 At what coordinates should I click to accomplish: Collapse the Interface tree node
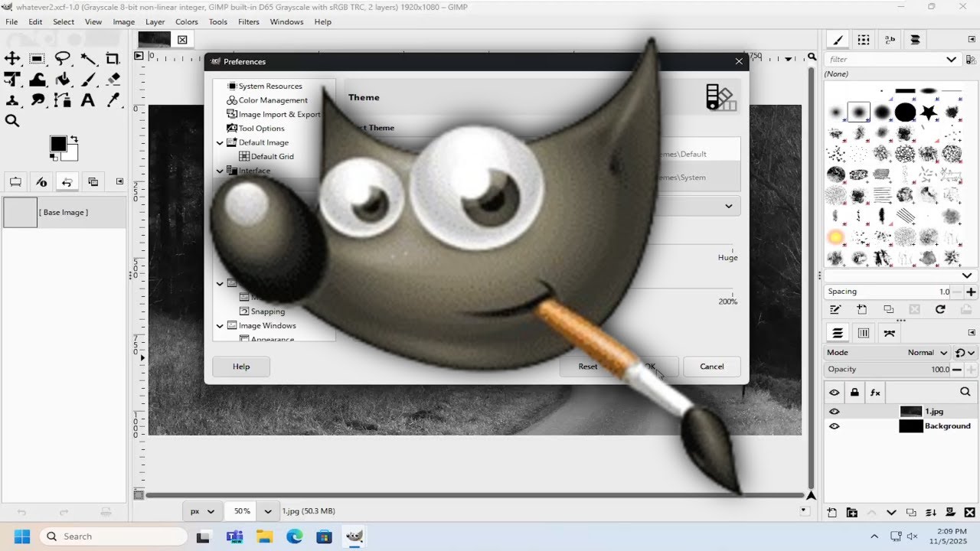coord(220,171)
